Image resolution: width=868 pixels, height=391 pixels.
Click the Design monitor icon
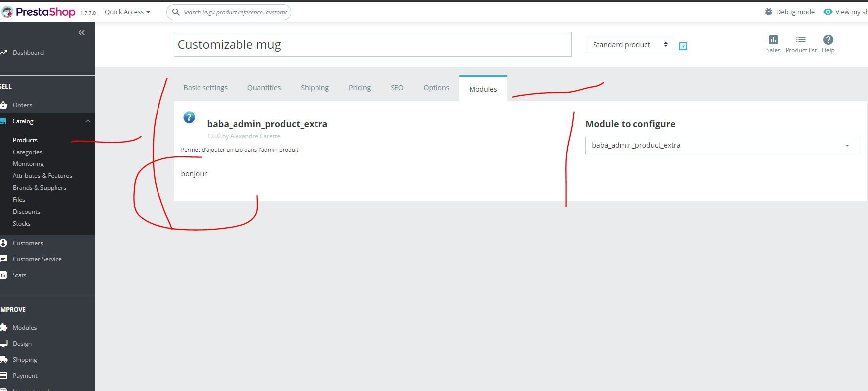[x=4, y=343]
